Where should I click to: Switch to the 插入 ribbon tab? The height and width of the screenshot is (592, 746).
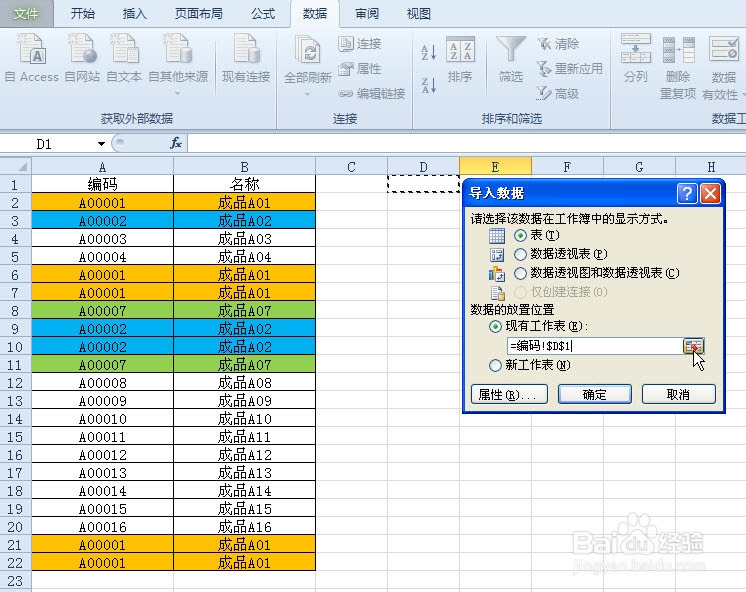point(135,13)
